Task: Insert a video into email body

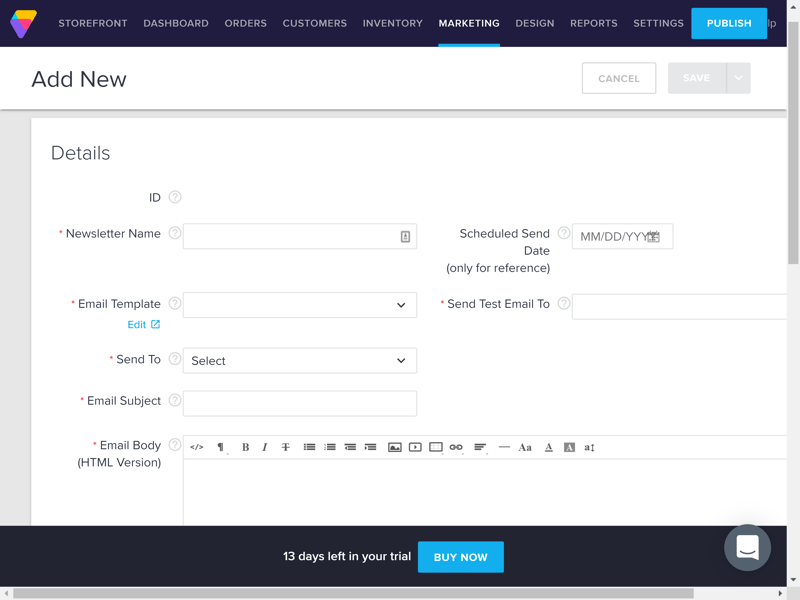Action: point(415,447)
